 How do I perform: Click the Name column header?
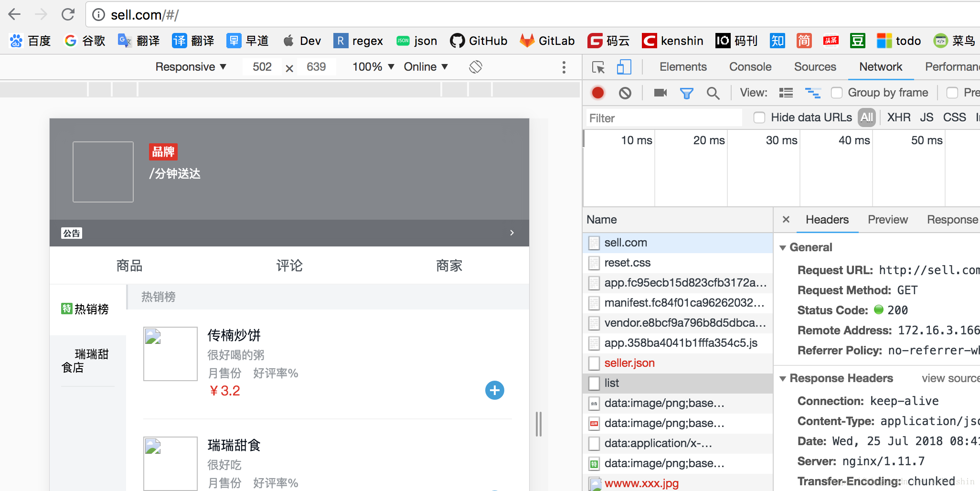coord(678,220)
